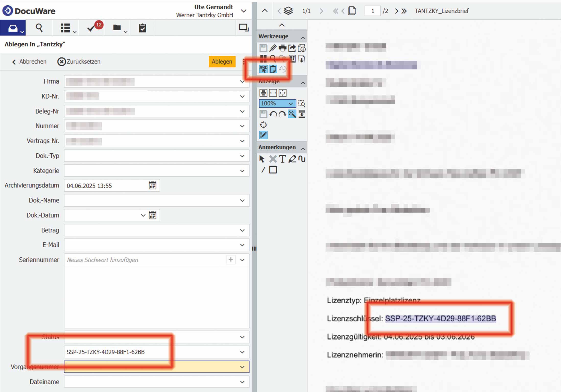Click the document stack layers icon
Image resolution: width=561 pixels, height=392 pixels.
click(x=288, y=11)
